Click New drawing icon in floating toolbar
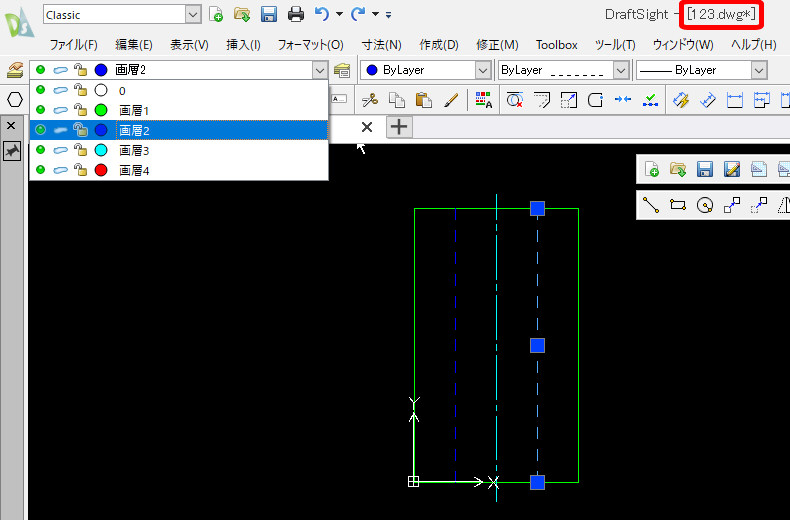This screenshot has width=790, height=520. click(651, 169)
